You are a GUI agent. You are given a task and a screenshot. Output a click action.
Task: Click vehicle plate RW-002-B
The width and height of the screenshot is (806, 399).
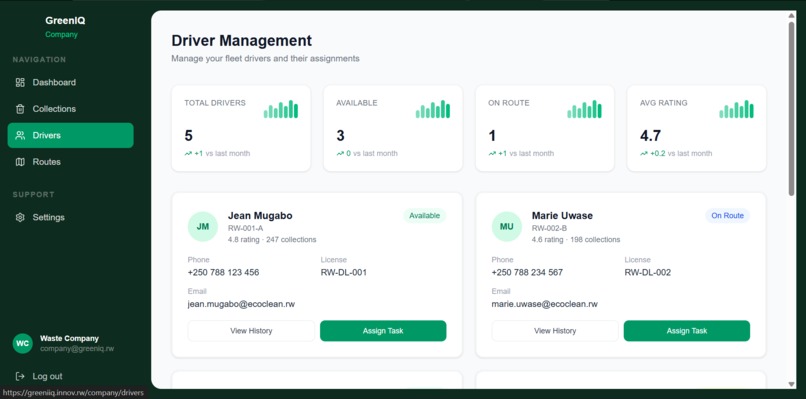click(549, 228)
